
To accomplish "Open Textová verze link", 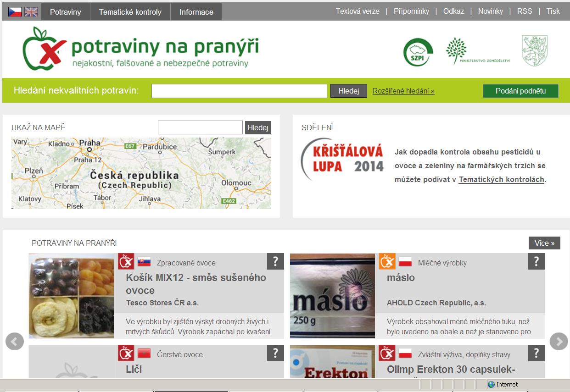I will 358,11.
